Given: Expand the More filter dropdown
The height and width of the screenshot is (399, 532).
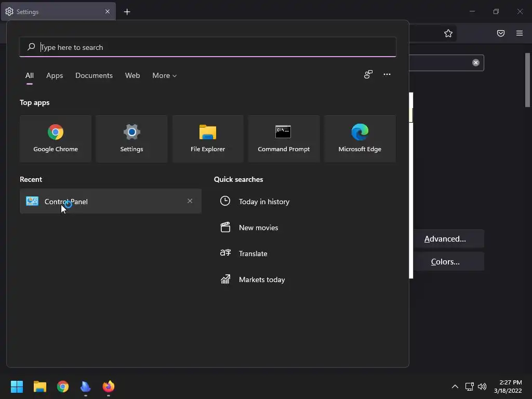Looking at the screenshot, I should pos(165,76).
